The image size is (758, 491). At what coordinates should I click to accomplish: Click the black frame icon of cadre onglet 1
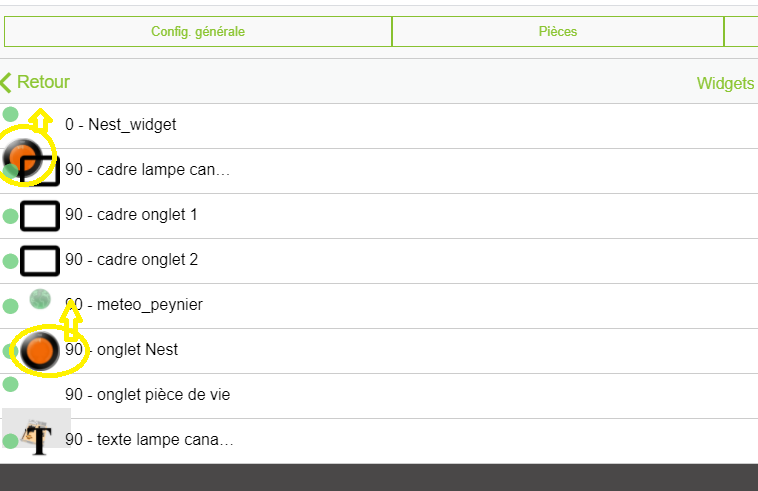point(40,216)
